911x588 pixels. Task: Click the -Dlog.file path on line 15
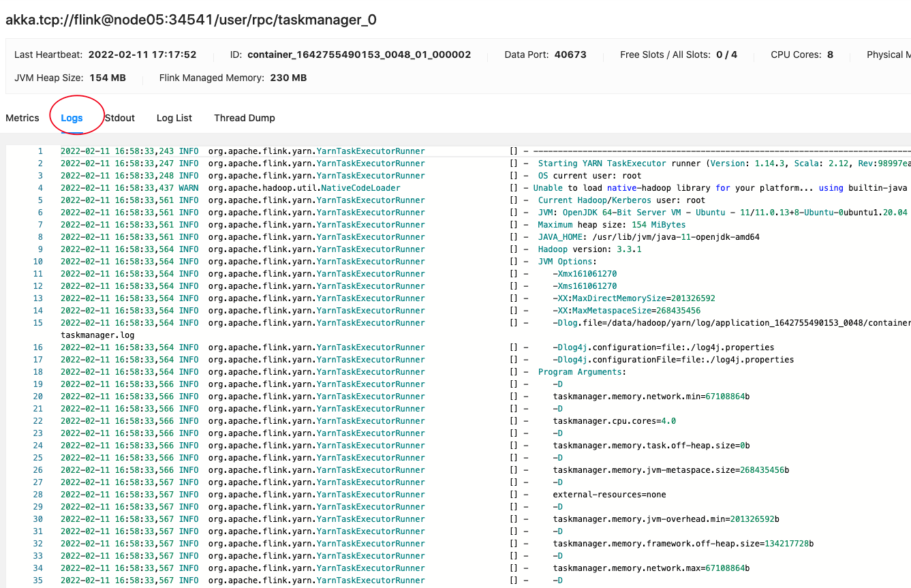[x=732, y=323]
